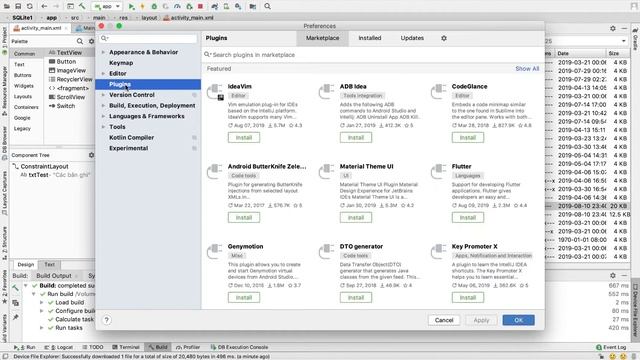Click the OK button
This screenshot has height=360, width=640.
pos(518,320)
